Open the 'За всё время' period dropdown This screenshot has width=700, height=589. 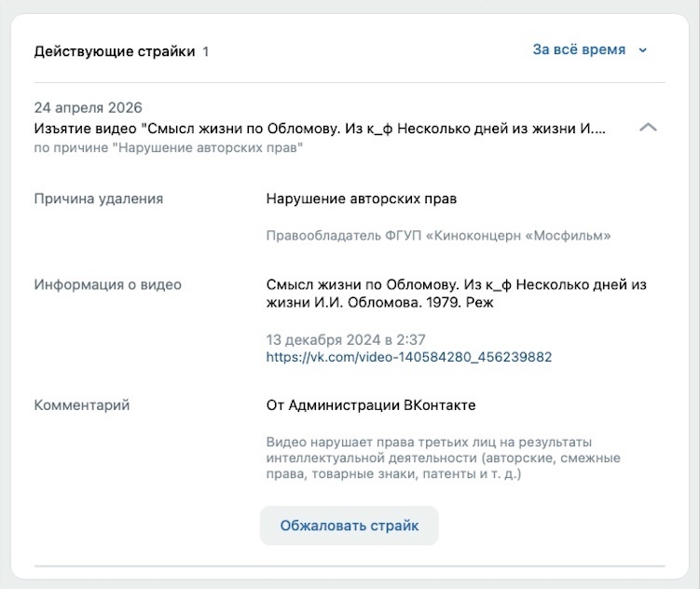coord(590,49)
